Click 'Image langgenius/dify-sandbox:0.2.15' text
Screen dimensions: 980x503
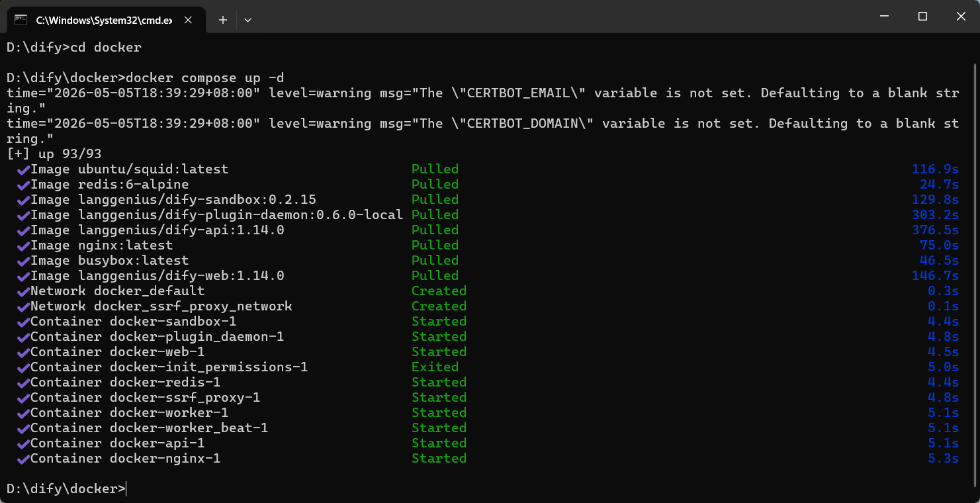click(x=173, y=200)
